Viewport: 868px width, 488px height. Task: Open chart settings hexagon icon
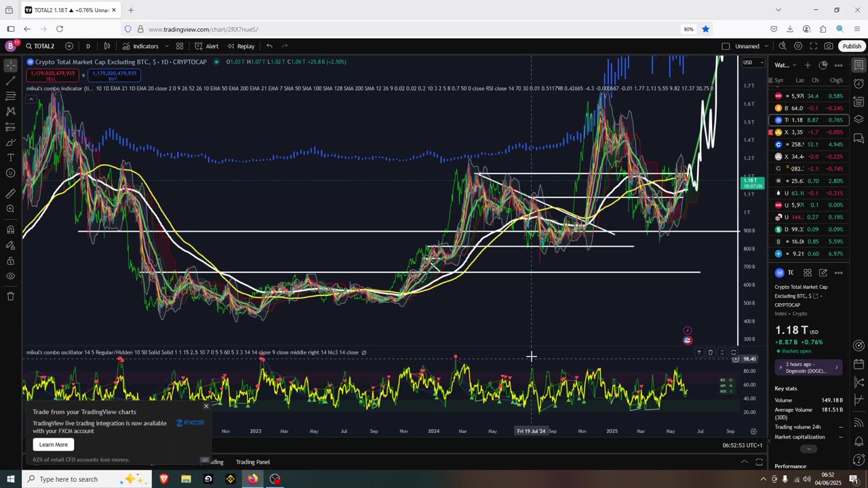[798, 46]
